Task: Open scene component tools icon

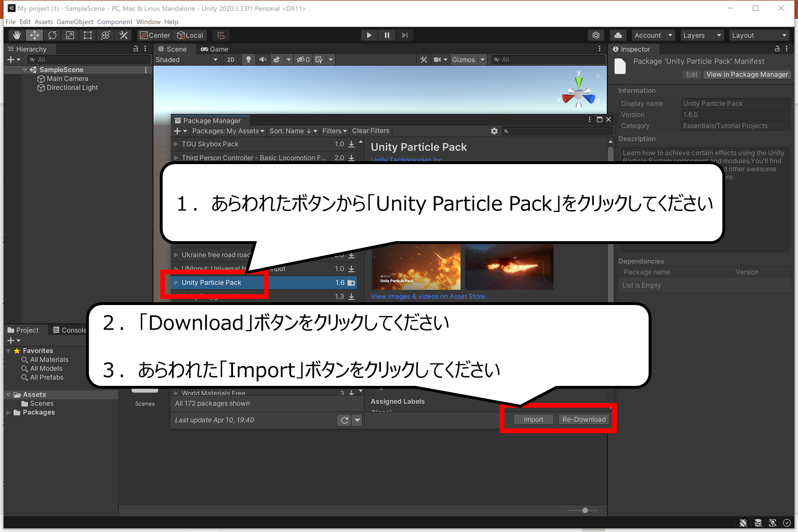Action: tap(424, 60)
